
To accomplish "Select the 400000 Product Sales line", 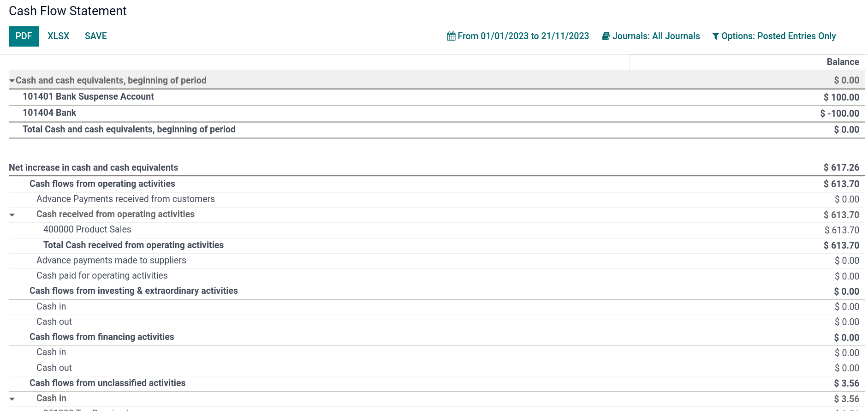I will pyautogui.click(x=87, y=230).
